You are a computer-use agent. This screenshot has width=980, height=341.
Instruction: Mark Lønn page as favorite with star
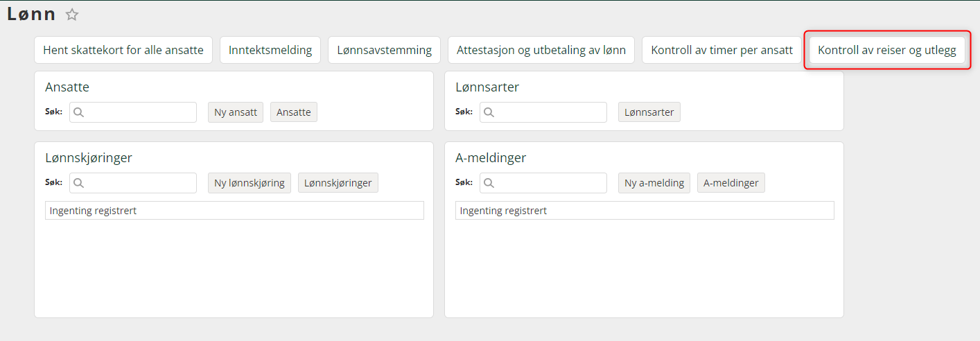72,15
